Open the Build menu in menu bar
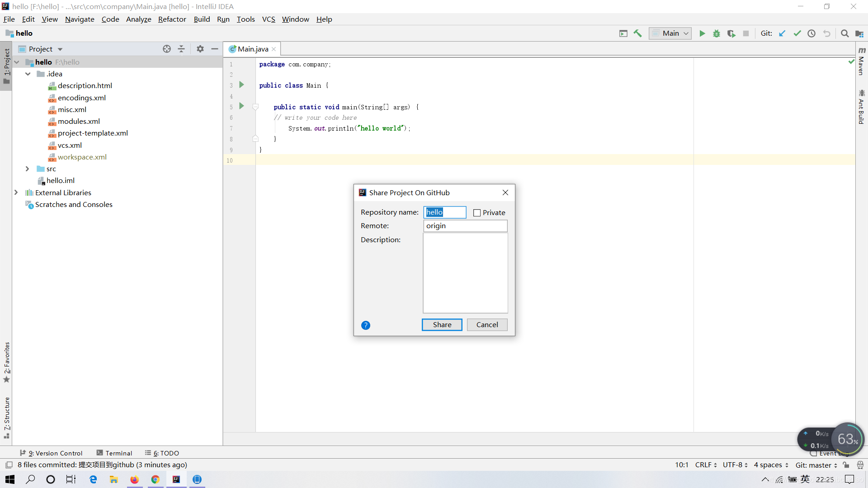 click(202, 19)
